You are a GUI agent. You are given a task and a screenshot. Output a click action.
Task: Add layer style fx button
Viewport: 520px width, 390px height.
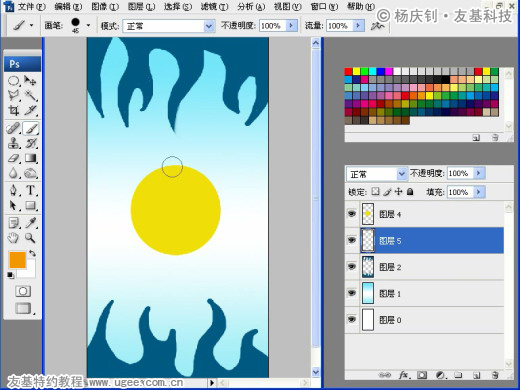click(x=404, y=375)
